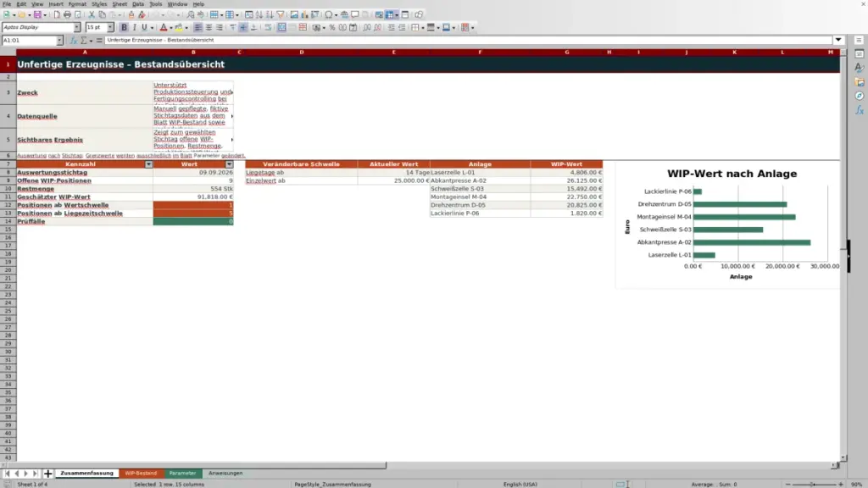The height and width of the screenshot is (488, 868).
Task: Toggle Freeze Rows and Columns
Action: coord(390,15)
